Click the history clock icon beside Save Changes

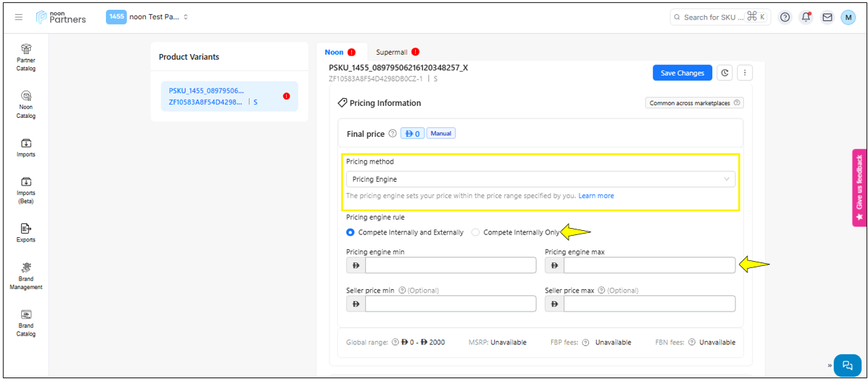point(725,73)
